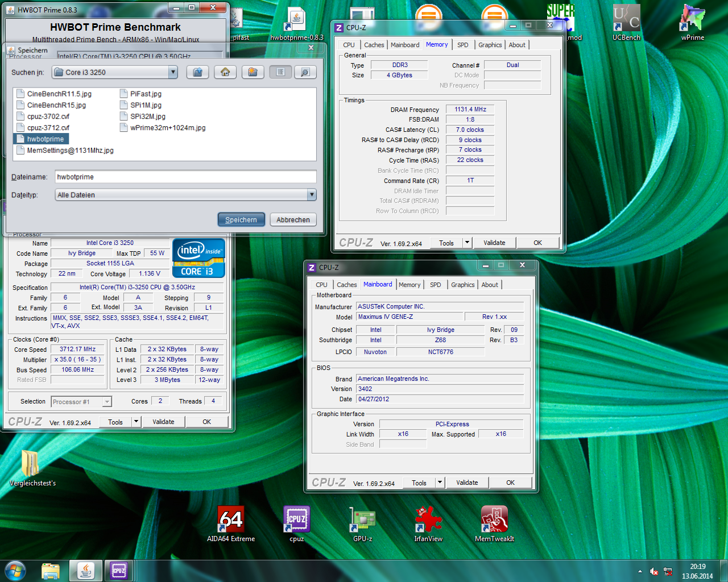The image size is (728, 582).
Task: Open the Windows Start menu
Action: (15, 570)
